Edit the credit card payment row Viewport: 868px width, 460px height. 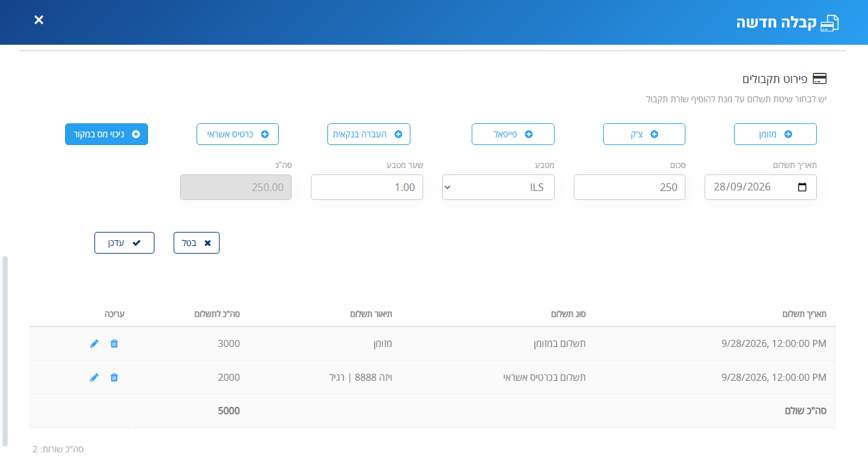point(94,378)
